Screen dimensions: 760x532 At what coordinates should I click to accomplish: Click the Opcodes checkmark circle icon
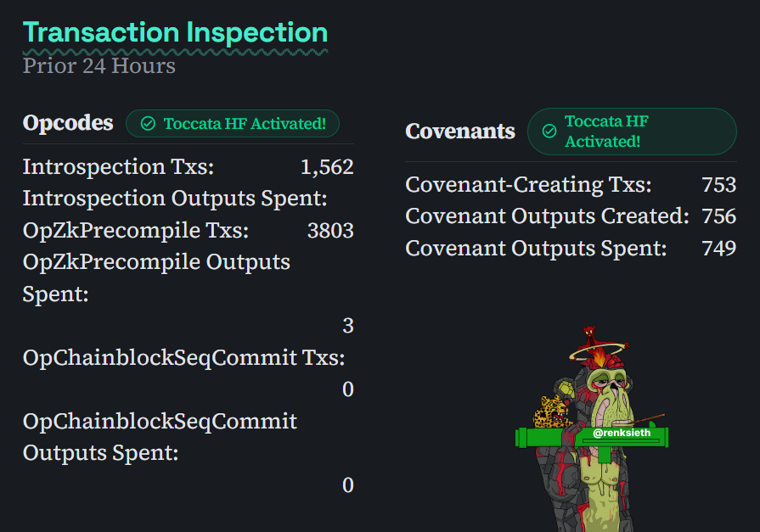click(x=148, y=124)
